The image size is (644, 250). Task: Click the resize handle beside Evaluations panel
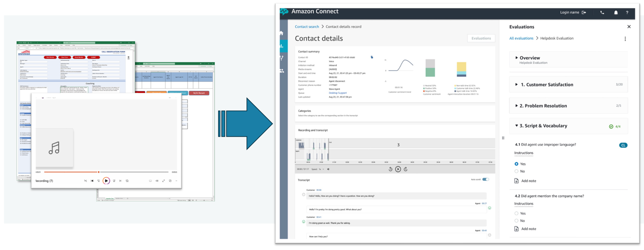tap(503, 138)
